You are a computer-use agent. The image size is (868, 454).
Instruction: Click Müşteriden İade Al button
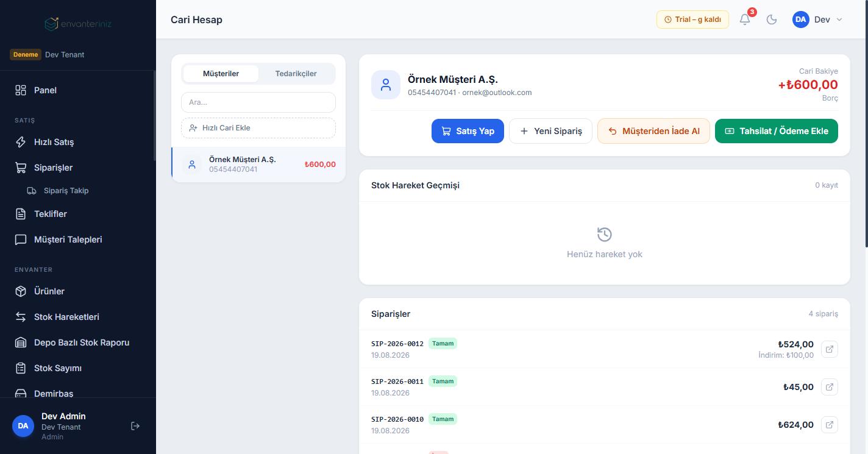click(653, 131)
